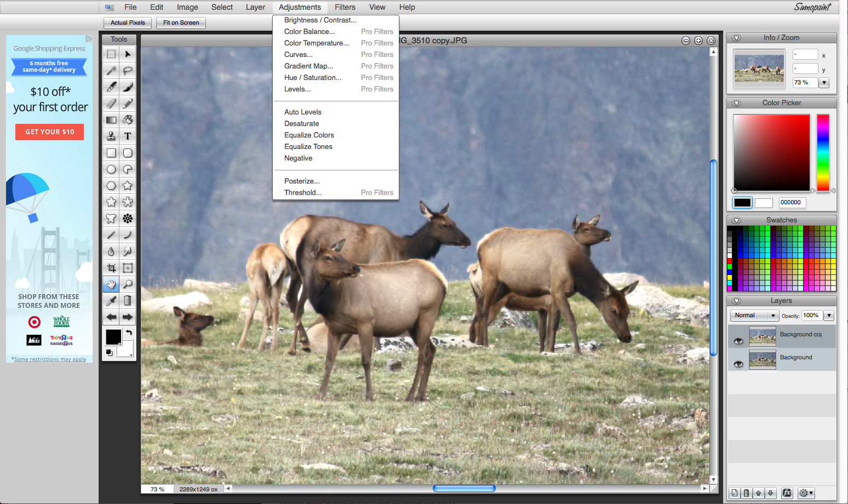Open layer effects with the fx button
Screen dimensions: 848x504
coord(786,493)
